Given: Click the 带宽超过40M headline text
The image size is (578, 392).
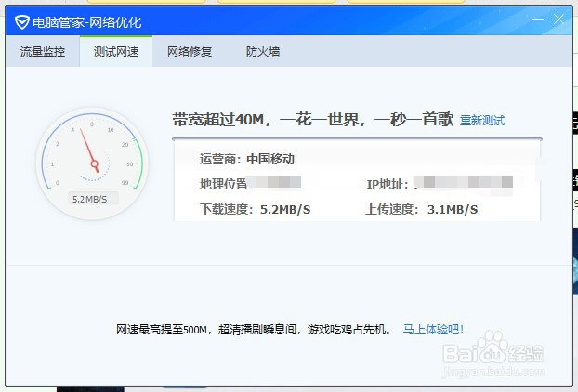Looking at the screenshot, I should tap(313, 120).
